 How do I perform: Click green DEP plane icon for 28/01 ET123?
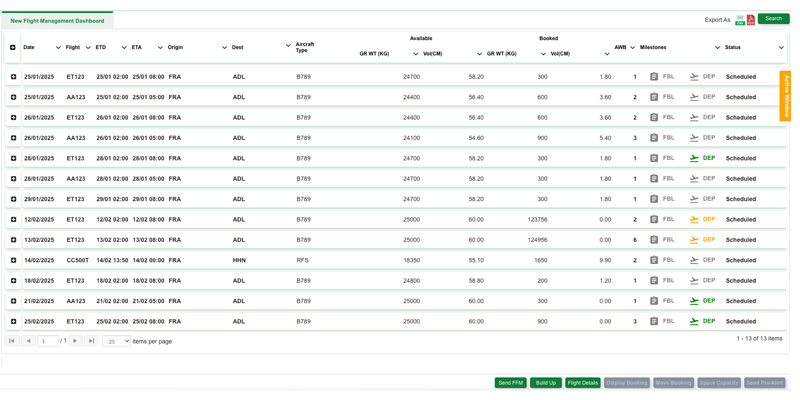[694, 158]
